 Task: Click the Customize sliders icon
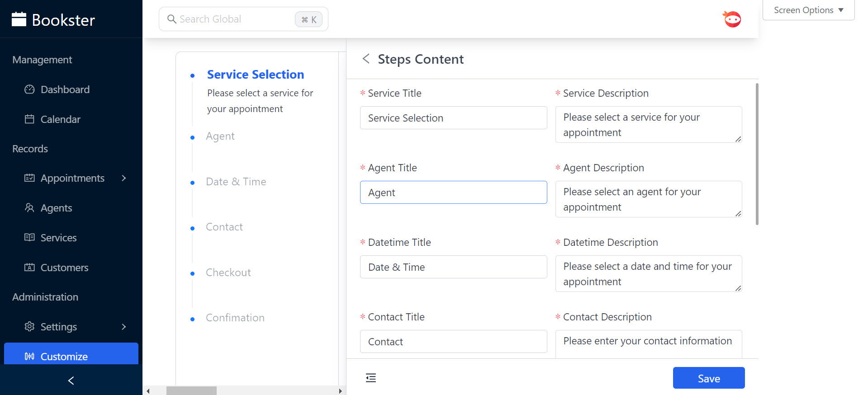tap(29, 357)
